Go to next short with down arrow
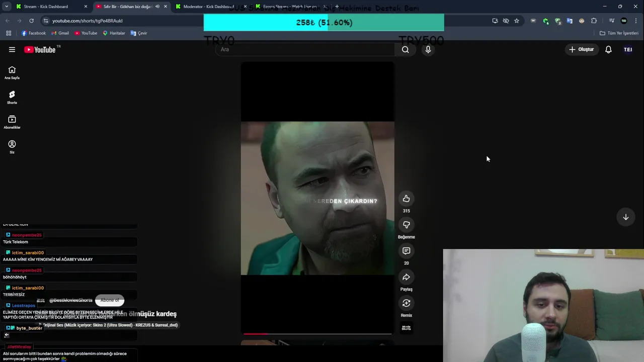The width and height of the screenshot is (644, 362). (x=626, y=217)
